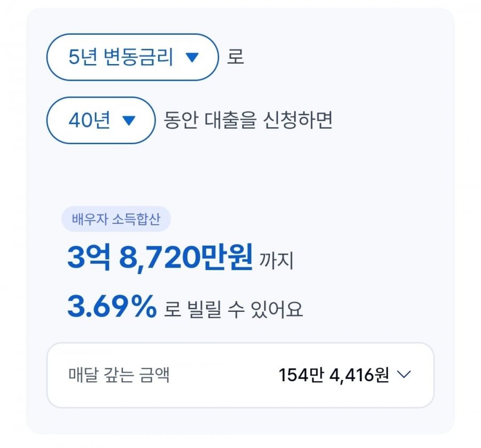The height and width of the screenshot is (448, 481).
Task: Click the triangle arrow beside 5년 변동금리
Action: click(192, 57)
